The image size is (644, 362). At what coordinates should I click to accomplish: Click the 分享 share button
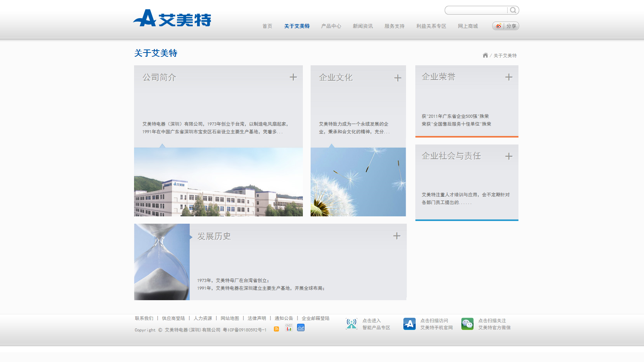[x=511, y=26]
